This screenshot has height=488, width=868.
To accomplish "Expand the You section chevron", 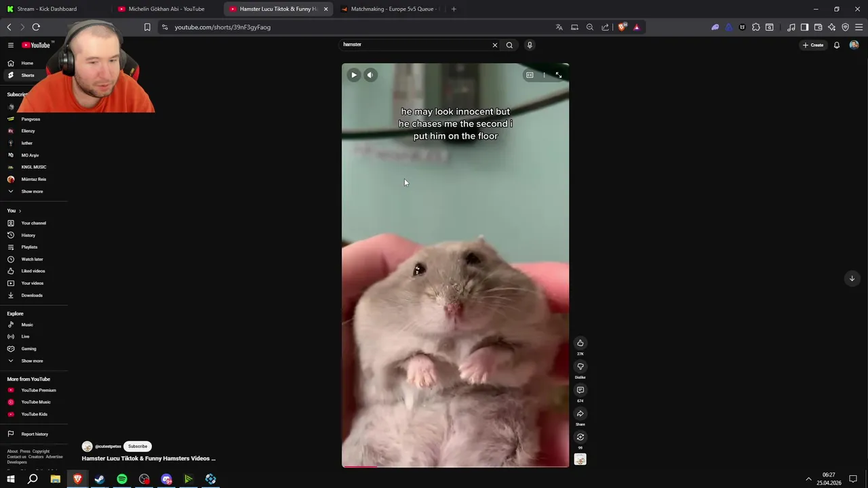I will pyautogui.click(x=20, y=211).
